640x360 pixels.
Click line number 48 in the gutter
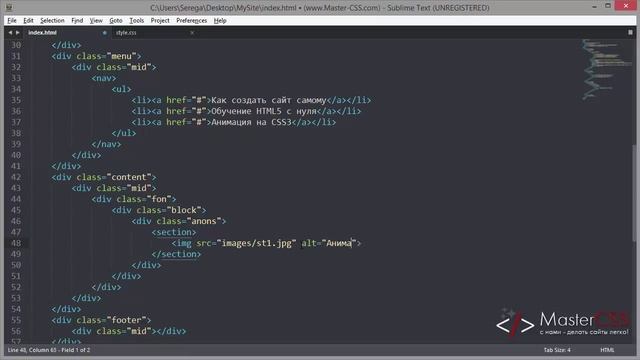[16, 243]
